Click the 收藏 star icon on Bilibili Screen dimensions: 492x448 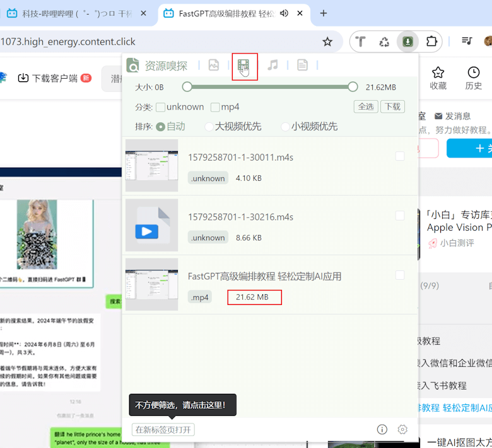tap(438, 72)
